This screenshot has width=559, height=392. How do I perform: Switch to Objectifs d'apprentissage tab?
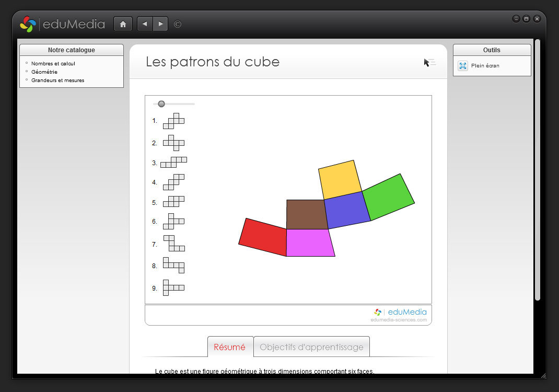click(311, 347)
